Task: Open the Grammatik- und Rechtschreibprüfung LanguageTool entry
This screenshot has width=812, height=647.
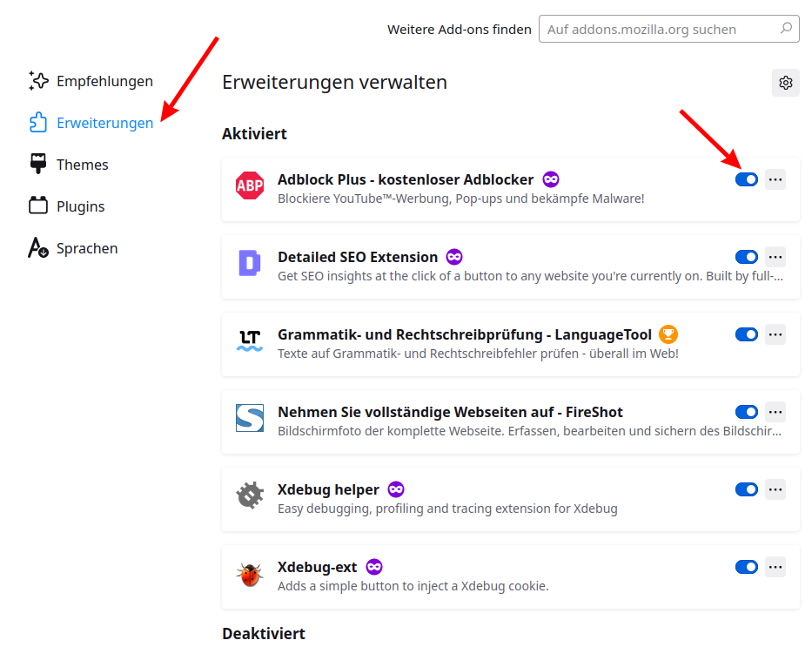Action: tap(464, 334)
